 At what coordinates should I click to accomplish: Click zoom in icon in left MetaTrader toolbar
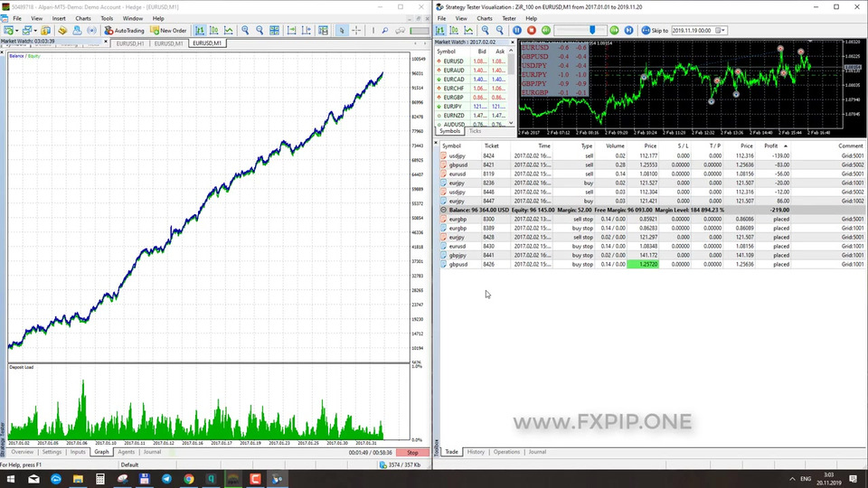pyautogui.click(x=245, y=31)
